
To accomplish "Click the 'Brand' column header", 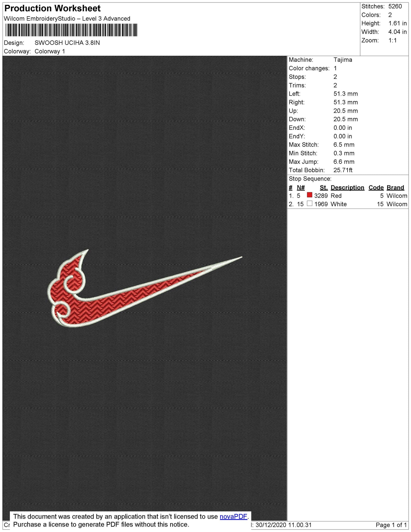I will 395,187.
